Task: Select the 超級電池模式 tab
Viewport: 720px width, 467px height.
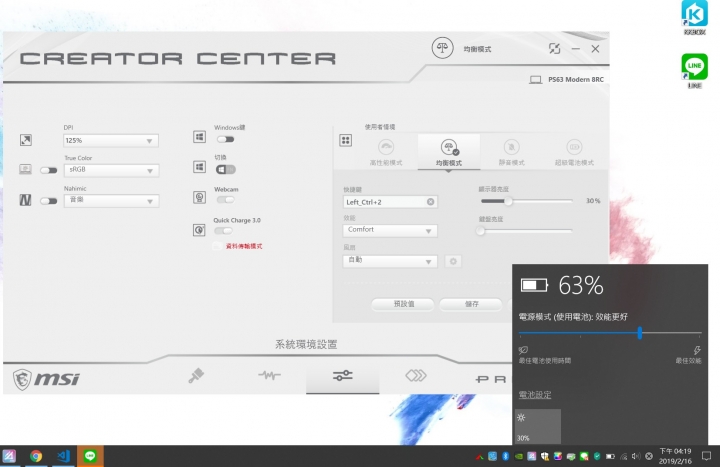Action: coord(574,152)
